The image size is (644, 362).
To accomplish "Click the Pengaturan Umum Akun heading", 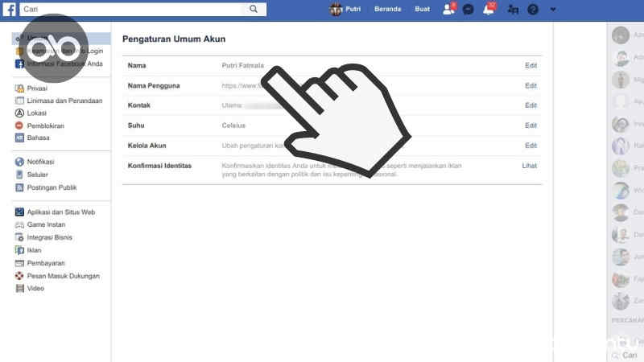I will [x=174, y=39].
